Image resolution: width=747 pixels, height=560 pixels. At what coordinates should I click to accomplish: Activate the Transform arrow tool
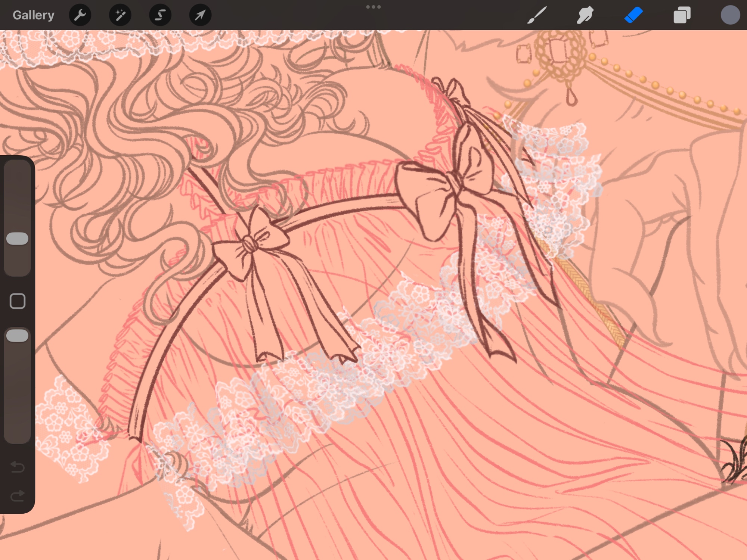coord(200,15)
